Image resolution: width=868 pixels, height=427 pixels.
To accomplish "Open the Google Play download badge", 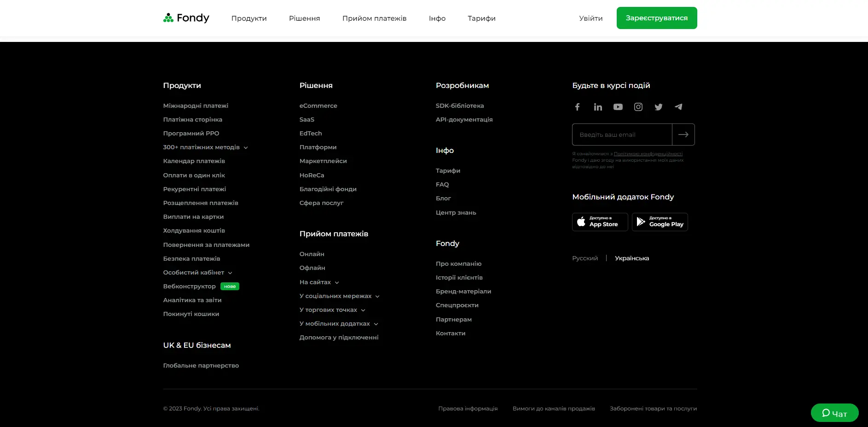I will 660,222.
